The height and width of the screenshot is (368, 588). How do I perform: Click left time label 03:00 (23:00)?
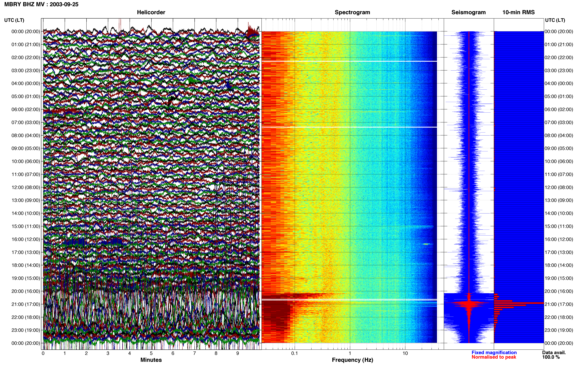26,70
